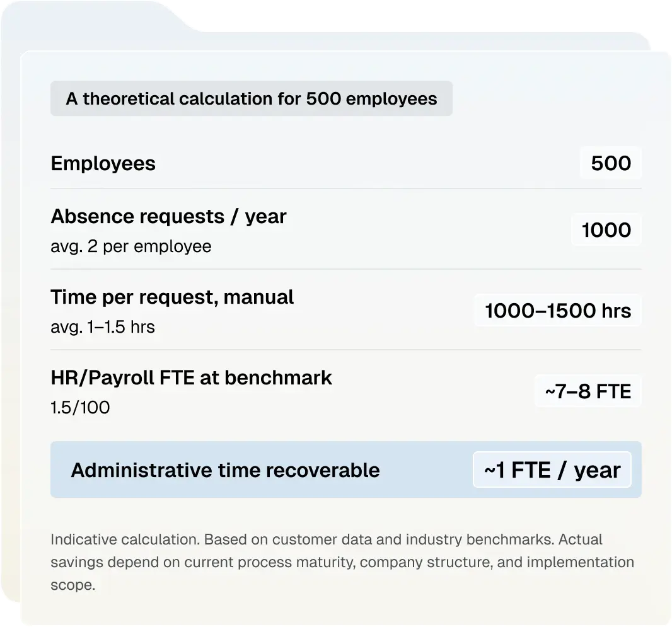Click the ~7–8 FTE value box
Screen dimensions: 672x627
click(x=588, y=391)
